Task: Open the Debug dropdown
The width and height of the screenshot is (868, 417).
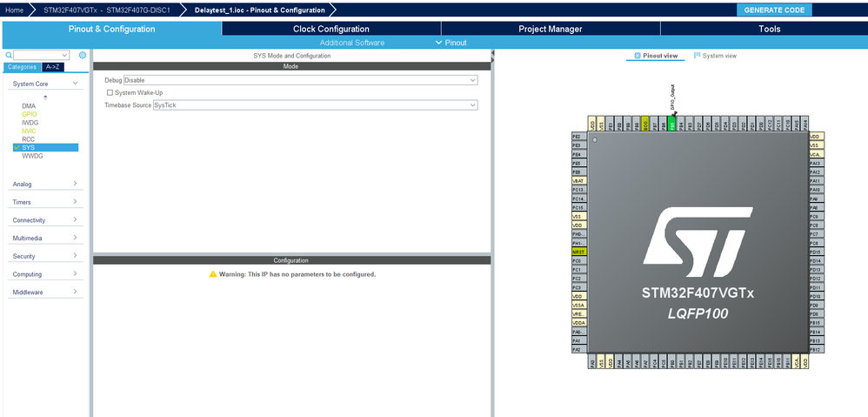Action: pyautogui.click(x=301, y=80)
